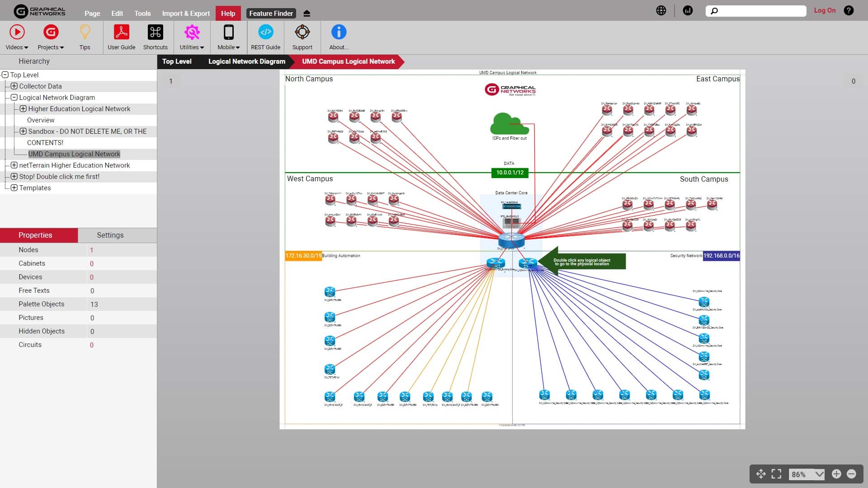Open the dashboard chart icon

[x=688, y=10]
